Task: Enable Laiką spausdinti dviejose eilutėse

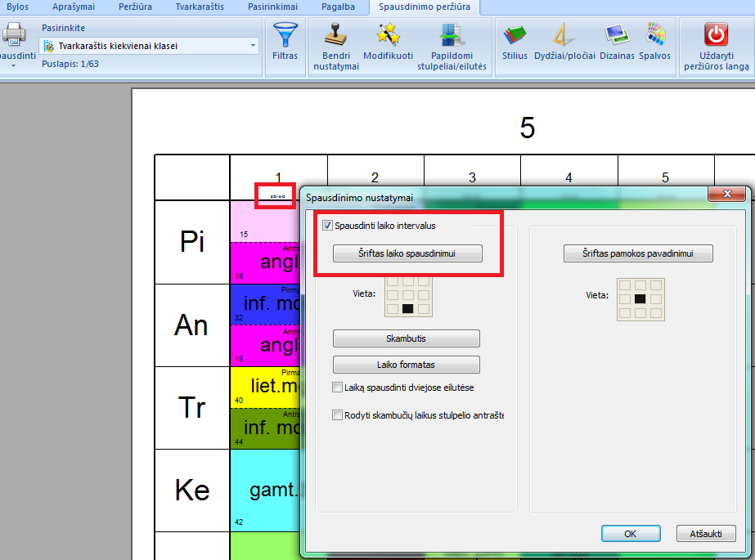Action: pos(337,388)
